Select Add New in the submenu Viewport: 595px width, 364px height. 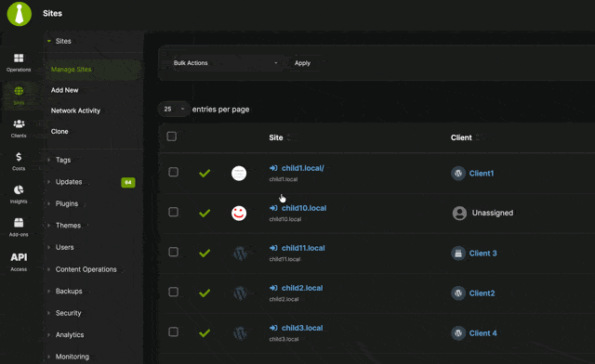64,90
